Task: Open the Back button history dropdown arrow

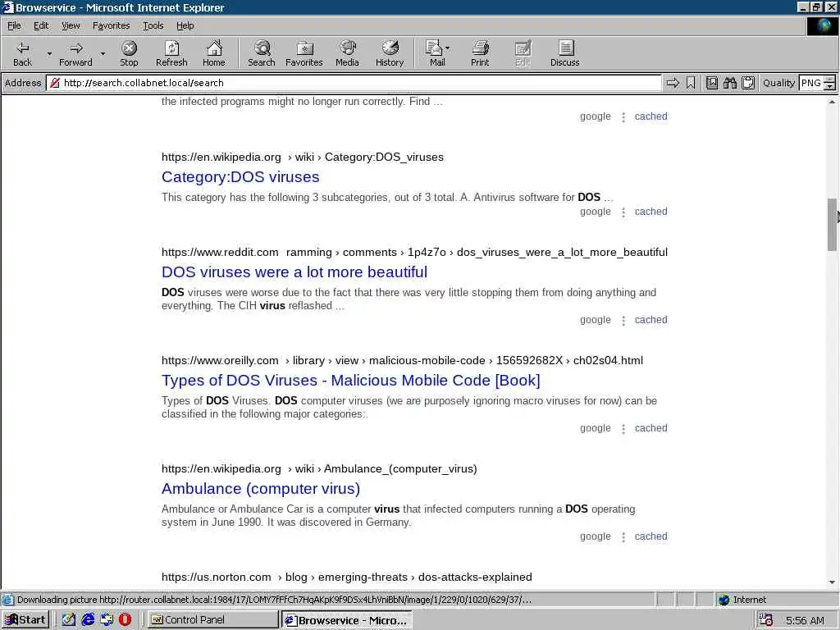Action: (49, 53)
